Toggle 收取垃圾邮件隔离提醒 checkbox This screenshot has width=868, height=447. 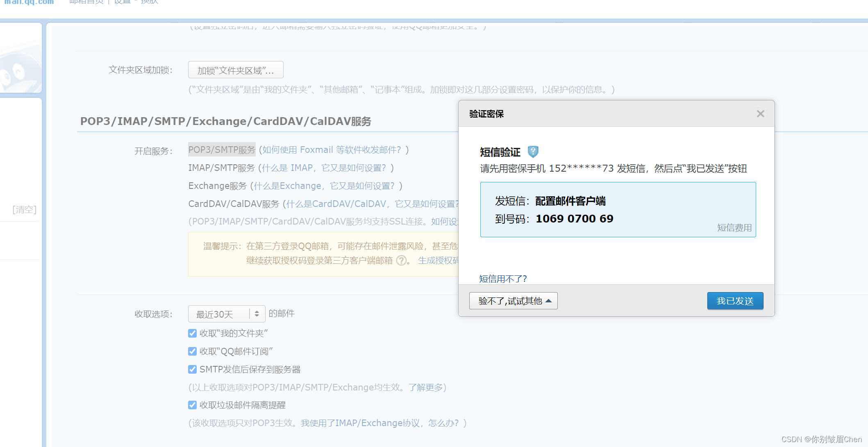tap(192, 405)
